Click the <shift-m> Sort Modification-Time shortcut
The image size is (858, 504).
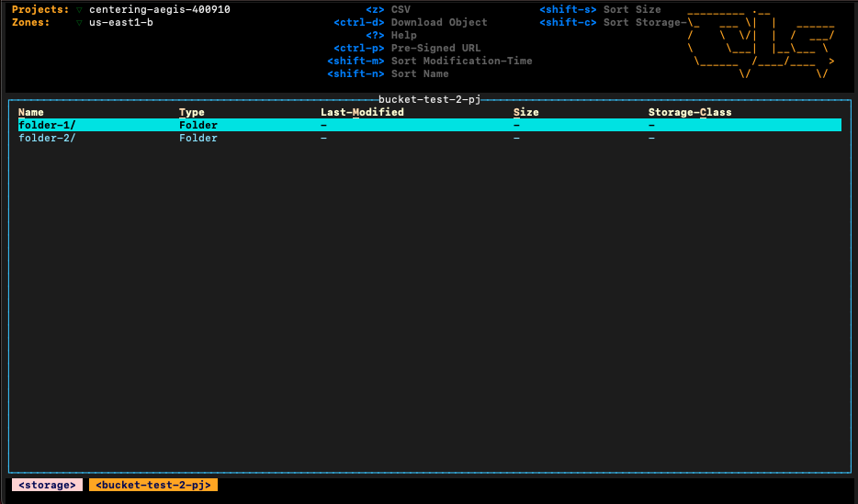click(429, 61)
